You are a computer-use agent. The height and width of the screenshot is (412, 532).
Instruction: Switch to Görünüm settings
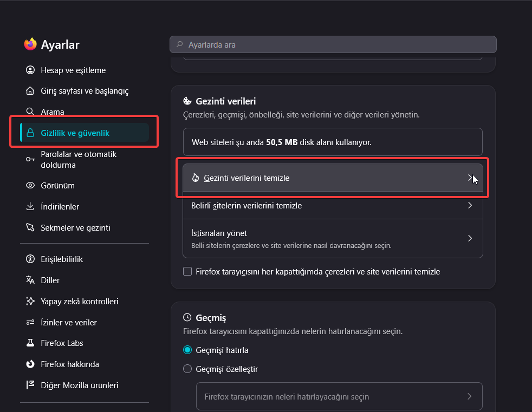(85, 185)
